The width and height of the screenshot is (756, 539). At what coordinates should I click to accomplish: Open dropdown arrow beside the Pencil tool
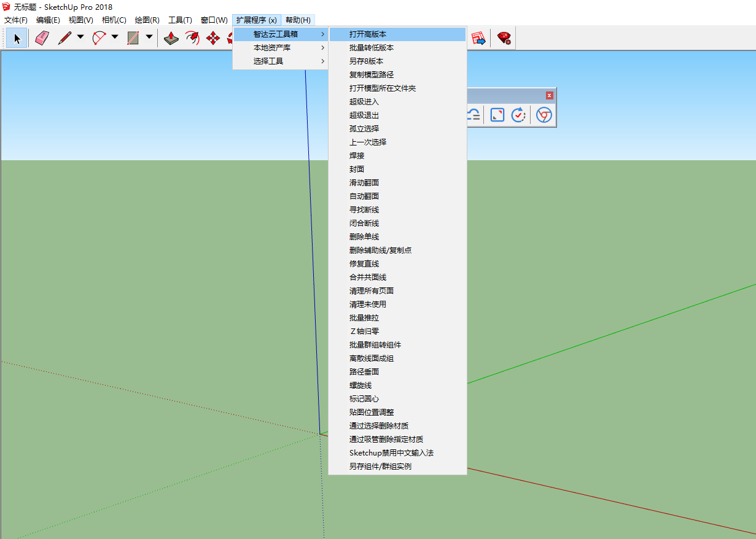point(80,37)
